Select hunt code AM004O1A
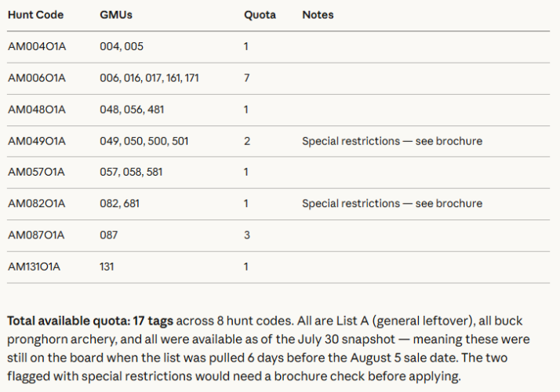560x392 pixels. click(37, 46)
